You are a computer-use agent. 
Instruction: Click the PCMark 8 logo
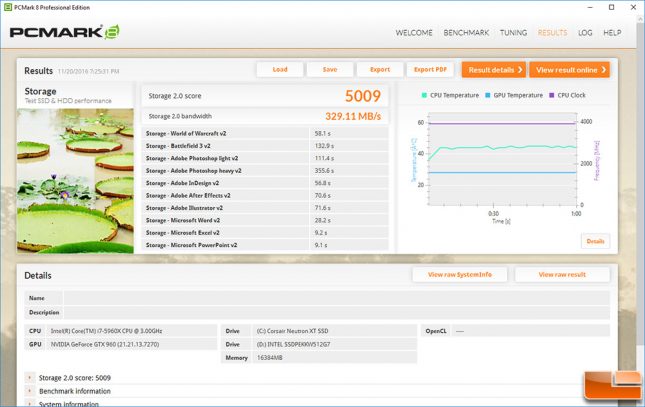(x=65, y=32)
